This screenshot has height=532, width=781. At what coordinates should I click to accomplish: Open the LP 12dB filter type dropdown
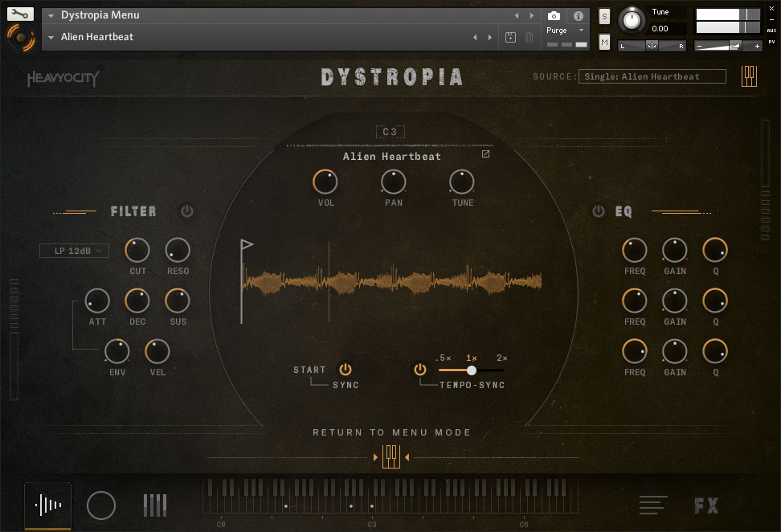[x=74, y=251]
